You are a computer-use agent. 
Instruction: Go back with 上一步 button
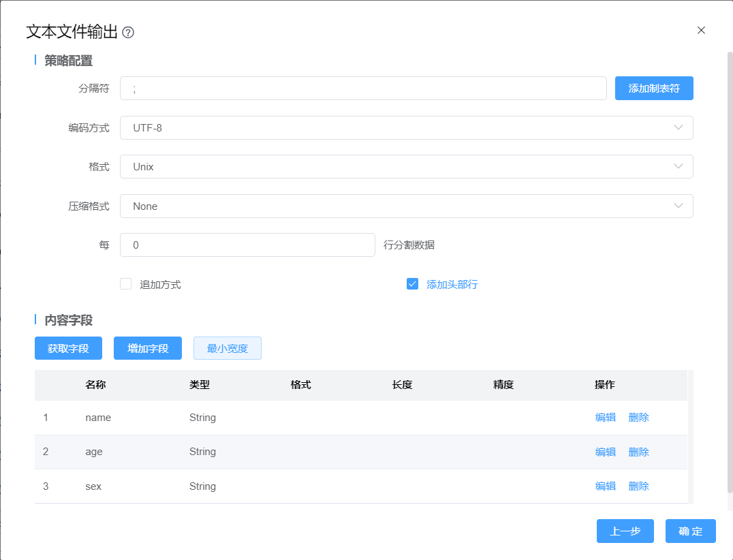tap(625, 531)
